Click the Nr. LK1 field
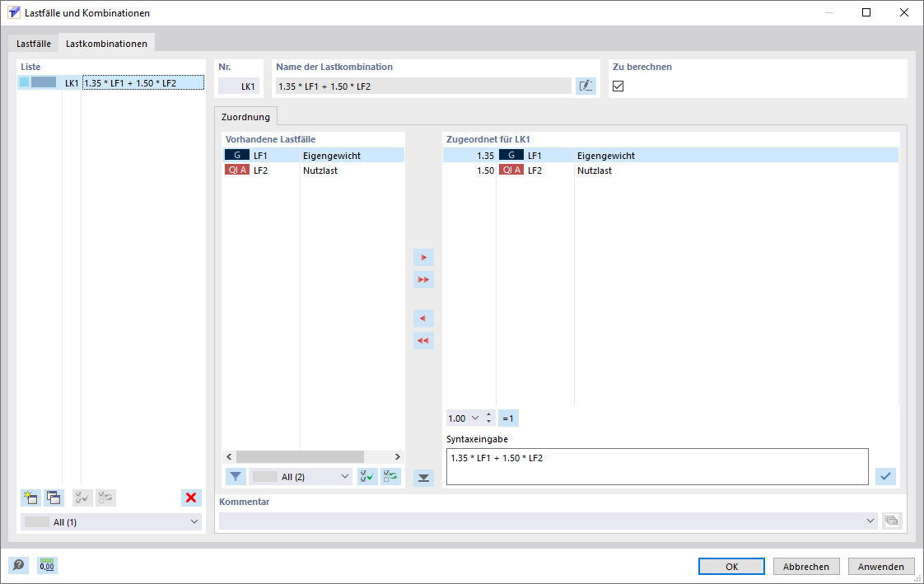Image resolution: width=924 pixels, height=584 pixels. 239,86
